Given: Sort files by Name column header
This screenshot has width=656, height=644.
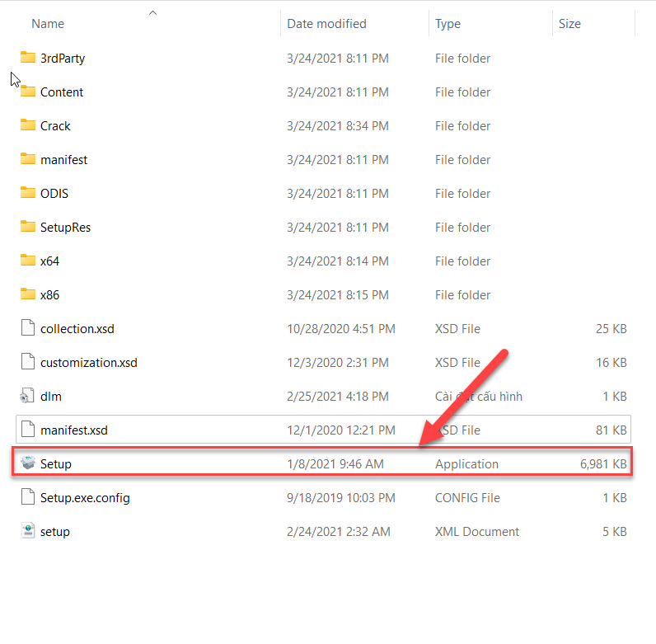Looking at the screenshot, I should 48,24.
